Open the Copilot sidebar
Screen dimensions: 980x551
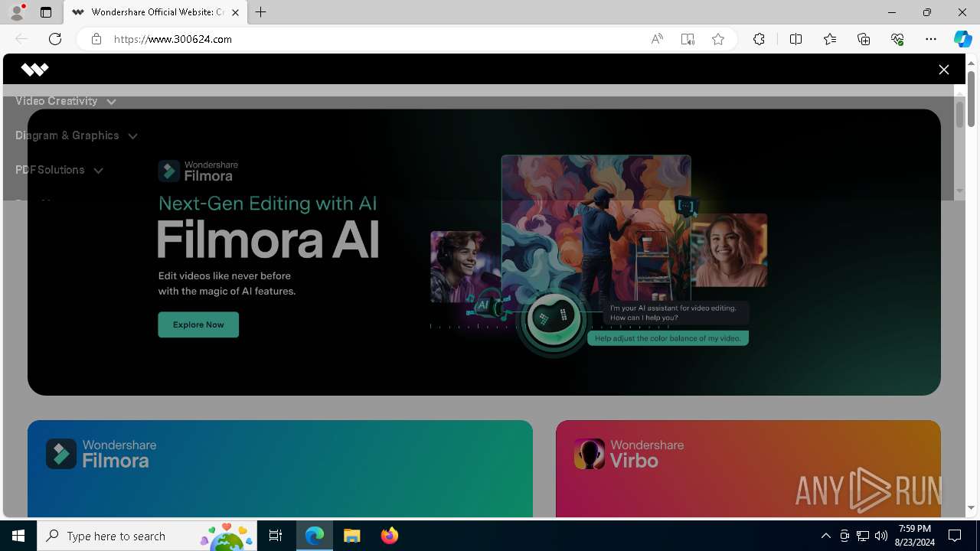[x=963, y=39]
